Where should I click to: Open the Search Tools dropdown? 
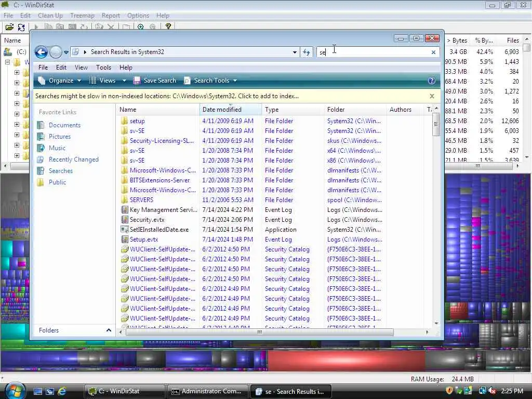click(x=210, y=81)
